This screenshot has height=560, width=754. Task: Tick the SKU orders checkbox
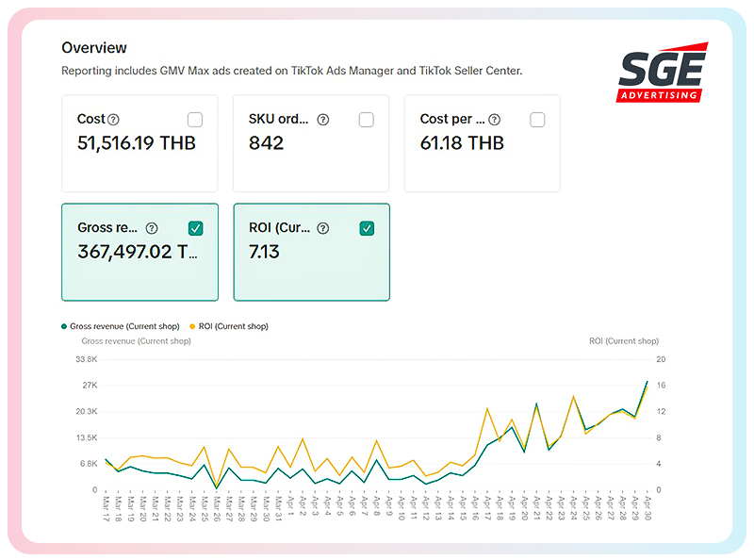(367, 120)
